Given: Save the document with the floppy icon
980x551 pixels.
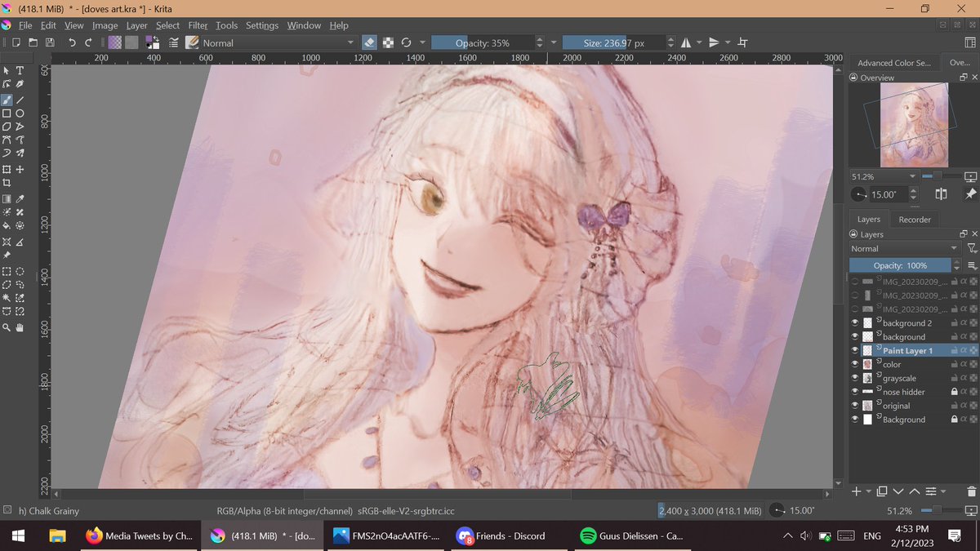Looking at the screenshot, I should coord(50,42).
